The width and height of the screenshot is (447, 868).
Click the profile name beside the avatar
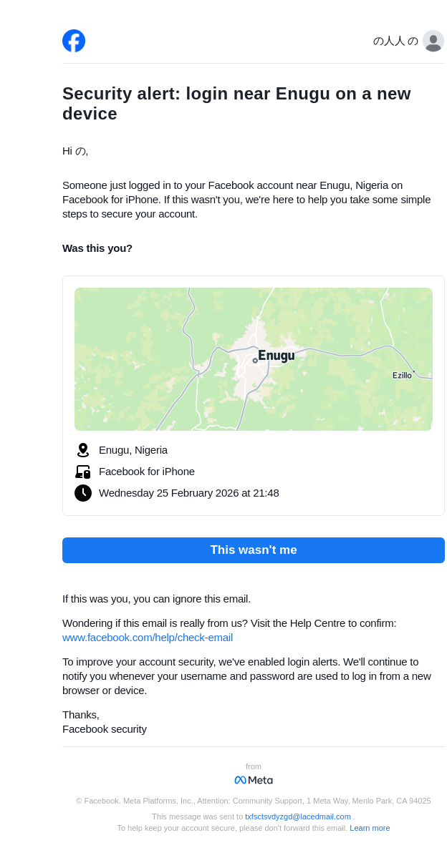tap(395, 41)
